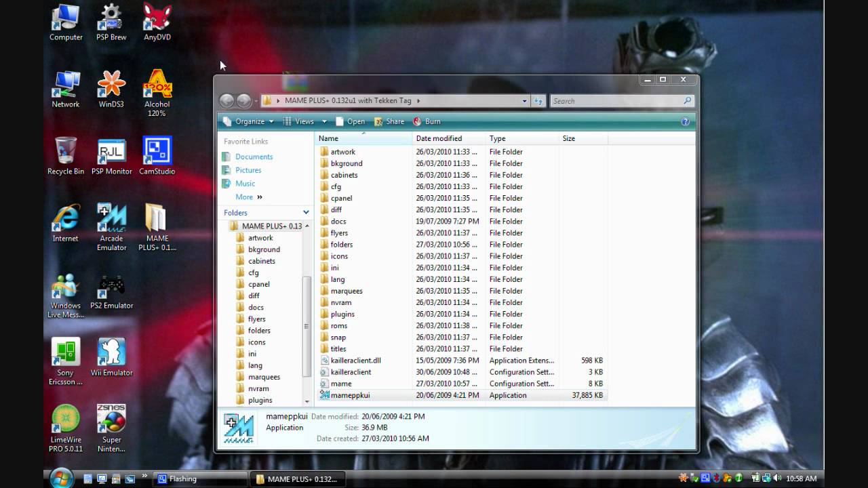The image size is (868, 488).
Task: Launch Wii Emulator desktop shortcut
Action: click(111, 358)
